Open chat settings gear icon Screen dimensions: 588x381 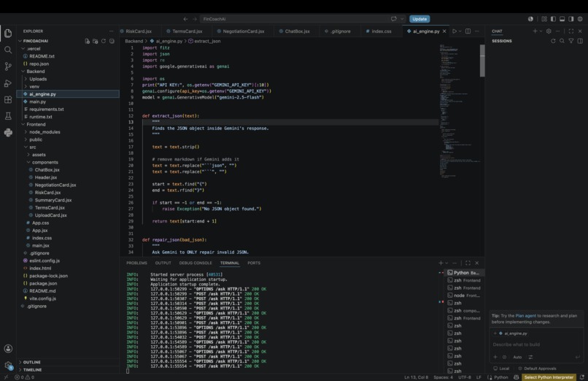click(549, 31)
